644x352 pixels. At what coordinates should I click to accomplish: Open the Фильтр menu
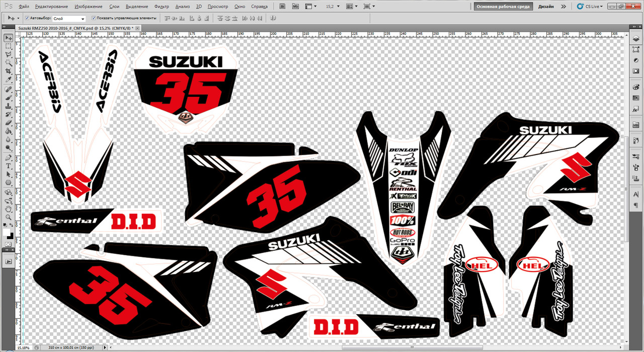[x=162, y=7]
